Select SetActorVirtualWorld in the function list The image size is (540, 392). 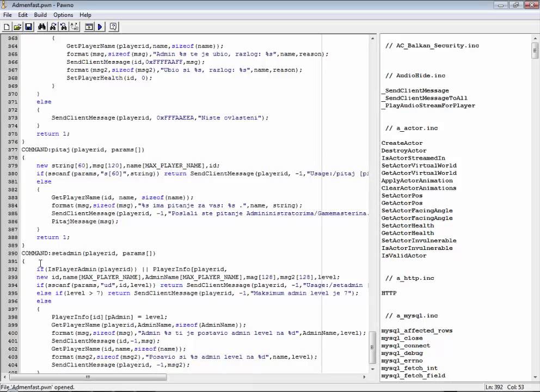tap(419, 166)
